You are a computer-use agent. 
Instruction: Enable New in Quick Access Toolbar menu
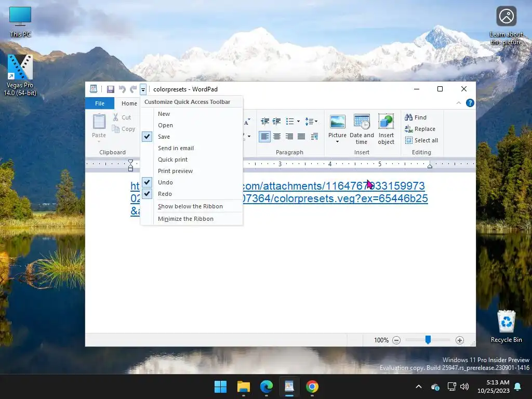click(192, 114)
